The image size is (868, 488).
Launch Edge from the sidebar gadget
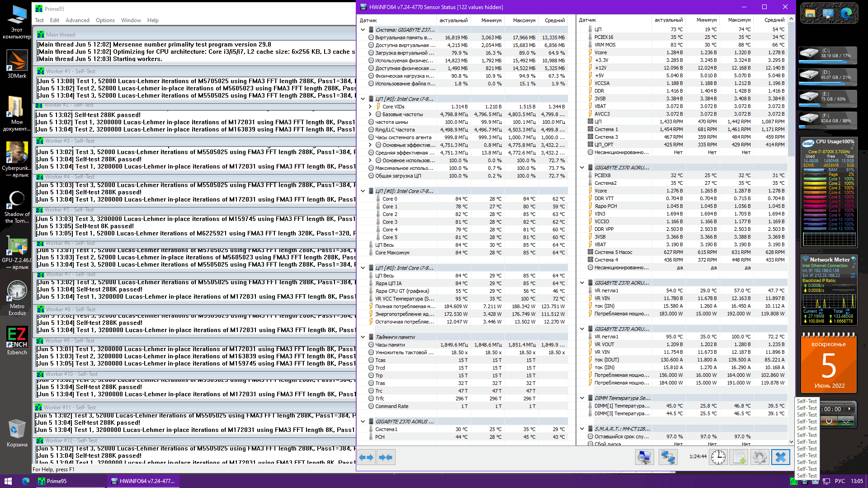click(846, 14)
